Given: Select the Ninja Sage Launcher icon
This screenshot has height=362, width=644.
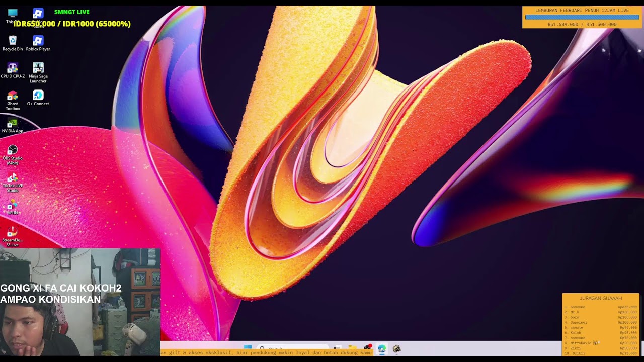Looking at the screenshot, I should 38,73.
